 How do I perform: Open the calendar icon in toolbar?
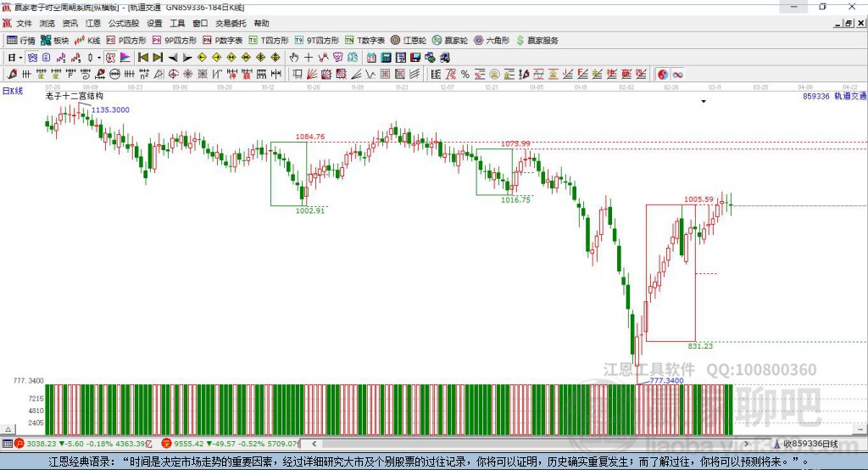pyautogui.click(x=371, y=57)
